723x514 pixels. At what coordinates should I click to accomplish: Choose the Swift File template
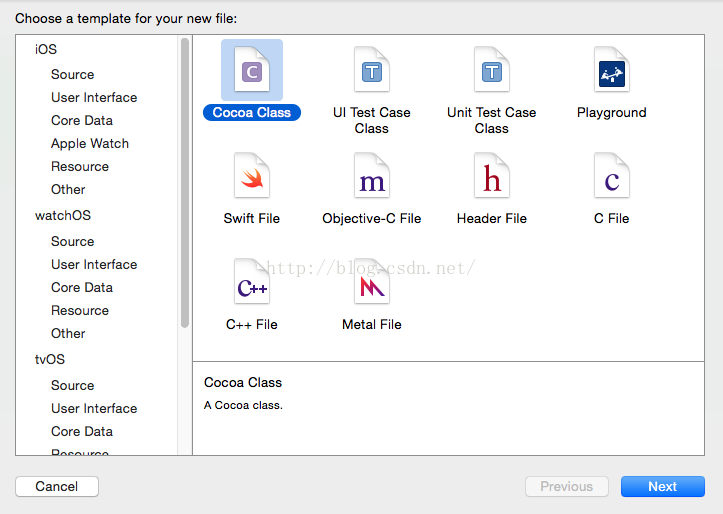tap(252, 176)
